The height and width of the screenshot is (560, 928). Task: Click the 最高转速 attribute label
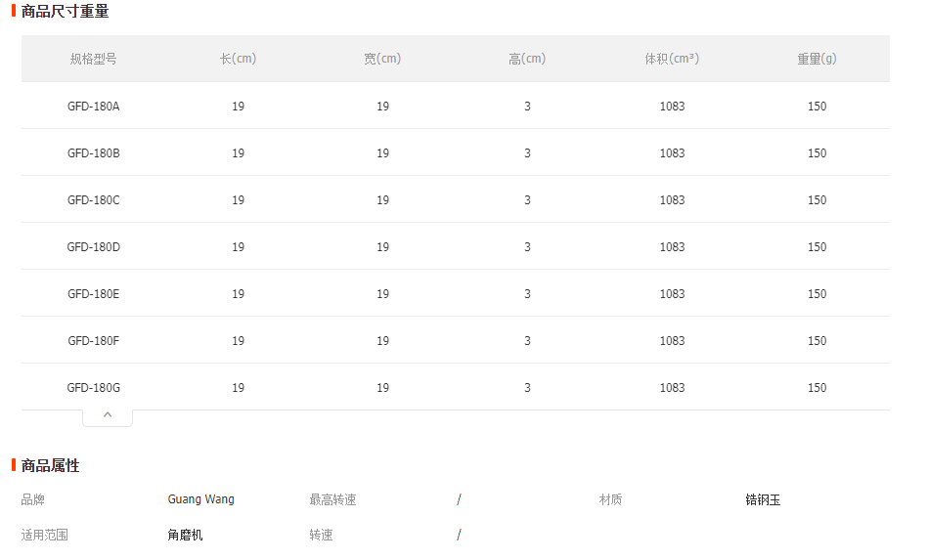click(332, 500)
